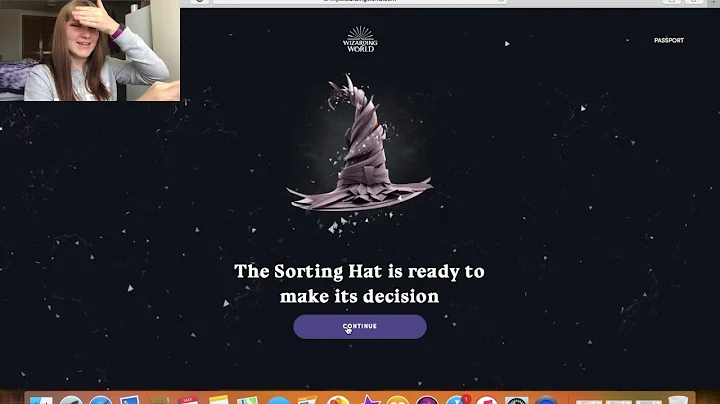Open the Trash in the dock
720x404 pixels.
point(678,400)
